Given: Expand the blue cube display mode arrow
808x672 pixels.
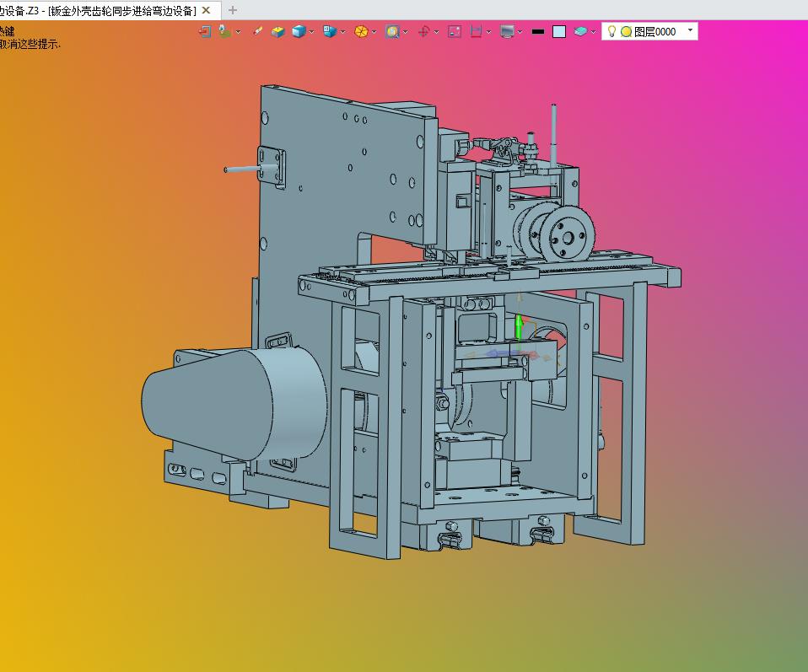Looking at the screenshot, I should coord(312,32).
